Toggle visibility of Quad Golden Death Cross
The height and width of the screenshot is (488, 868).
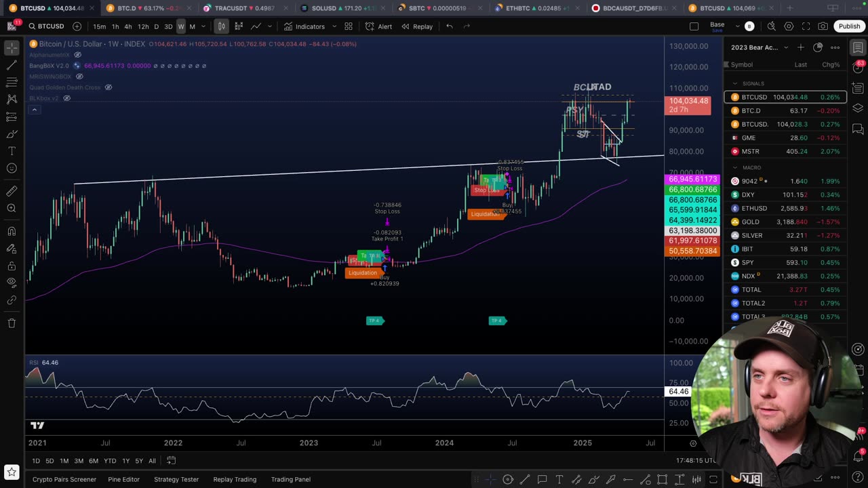(108, 87)
